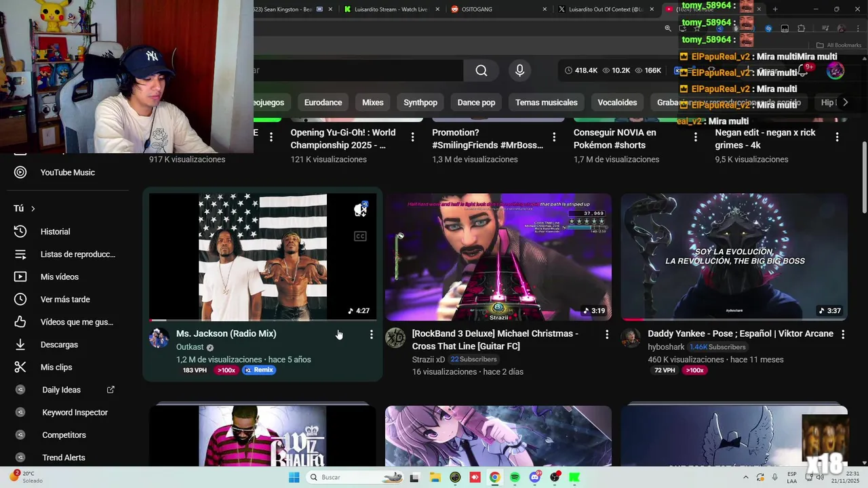Open Strazii xD channel avatar
This screenshot has width=868, height=488.
(x=395, y=338)
